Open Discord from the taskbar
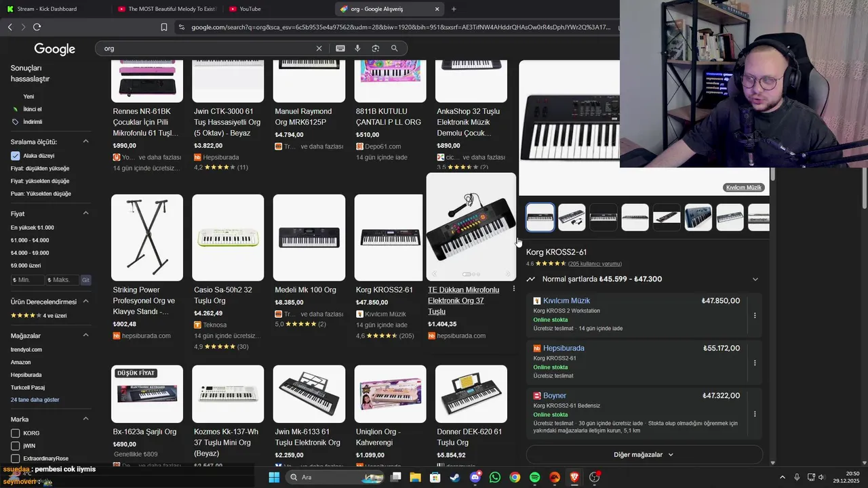 pos(475,477)
